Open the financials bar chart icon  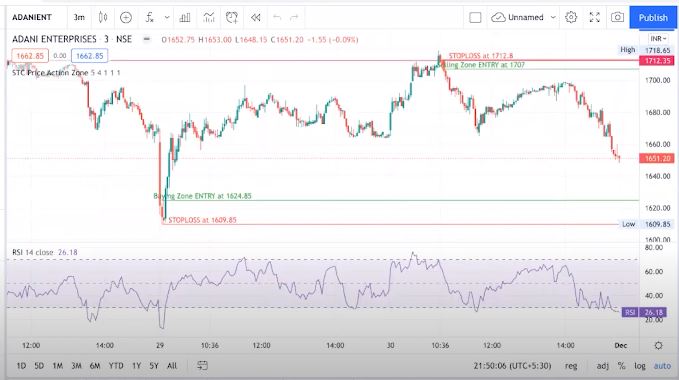pos(185,17)
